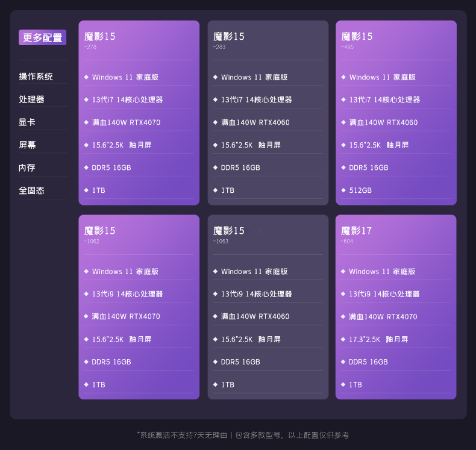Click 满血140W RTX4070 in the 魔影17 card
Image resolution: width=476 pixels, height=450 pixels.
point(383,316)
